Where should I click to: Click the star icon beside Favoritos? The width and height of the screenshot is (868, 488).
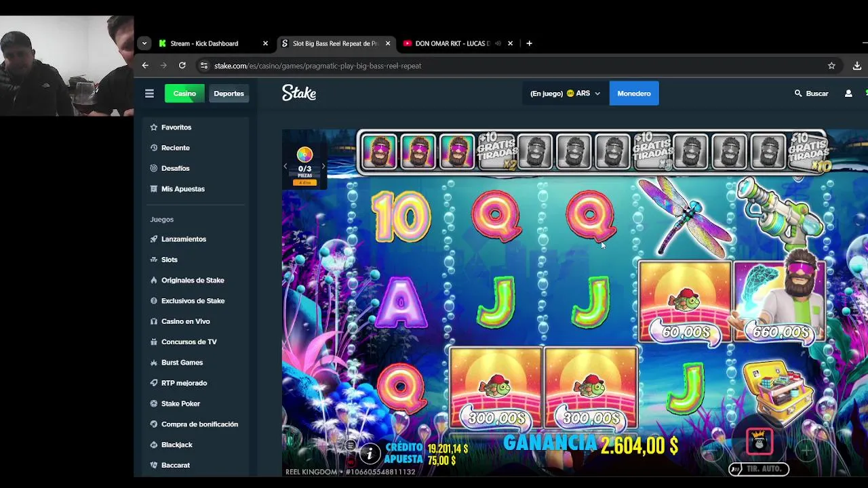point(154,127)
